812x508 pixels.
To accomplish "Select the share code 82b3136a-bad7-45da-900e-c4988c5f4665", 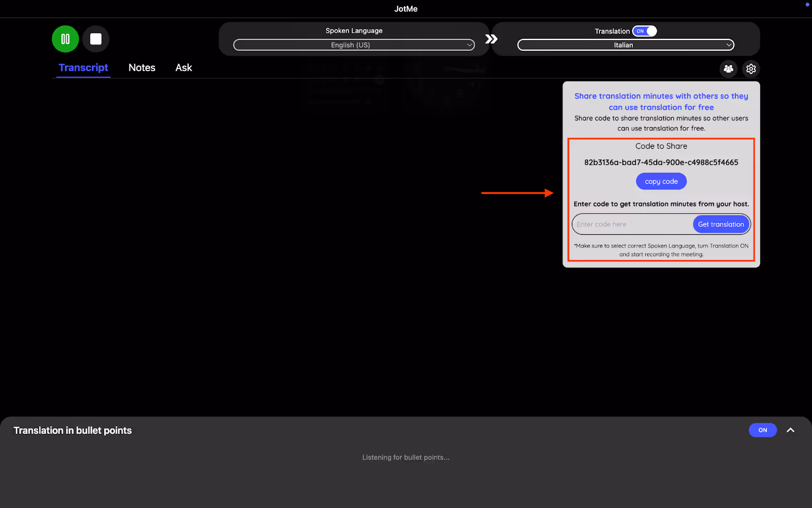I will (661, 163).
